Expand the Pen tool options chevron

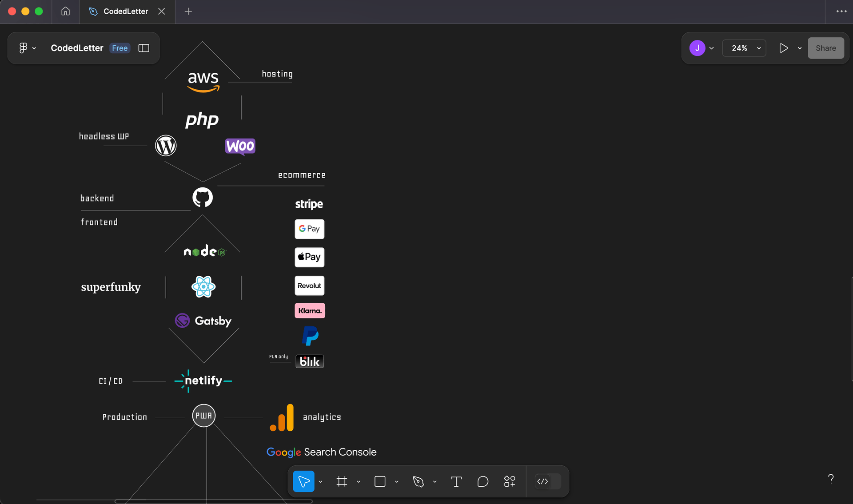pyautogui.click(x=435, y=481)
